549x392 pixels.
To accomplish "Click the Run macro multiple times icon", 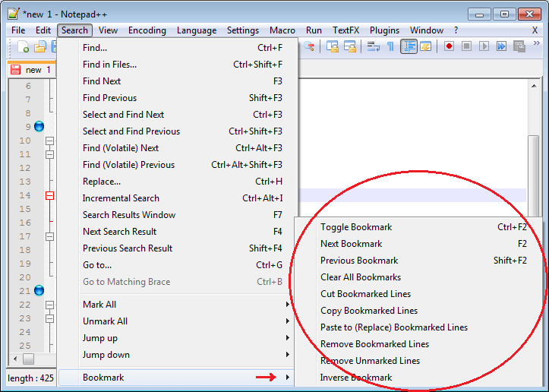I will click(501, 47).
